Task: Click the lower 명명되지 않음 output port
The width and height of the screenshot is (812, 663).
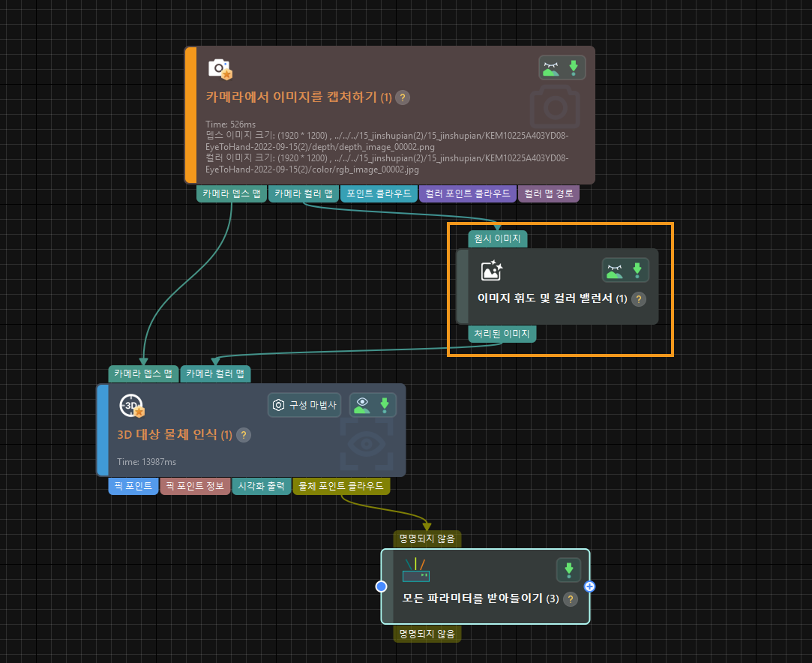Action: pyautogui.click(x=427, y=634)
